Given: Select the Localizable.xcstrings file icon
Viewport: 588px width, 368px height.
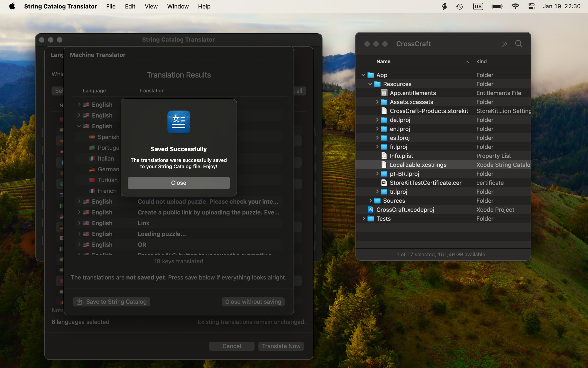Looking at the screenshot, I should [x=384, y=164].
